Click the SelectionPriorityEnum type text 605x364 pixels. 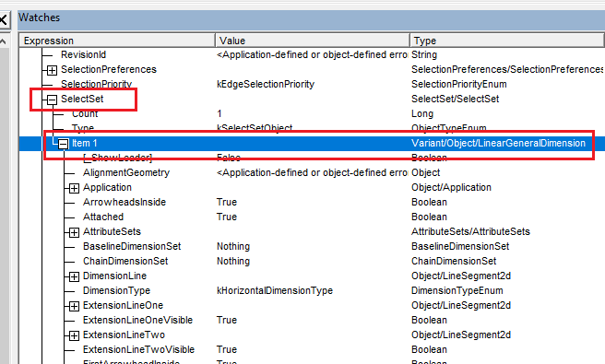pyautogui.click(x=458, y=84)
